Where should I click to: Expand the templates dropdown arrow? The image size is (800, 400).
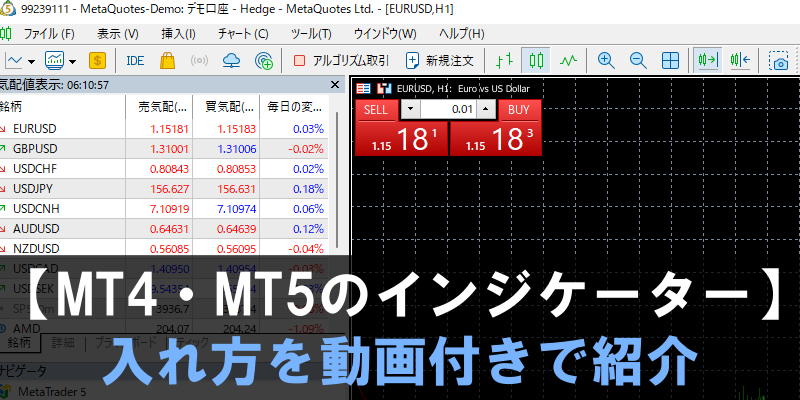pyautogui.click(x=72, y=62)
